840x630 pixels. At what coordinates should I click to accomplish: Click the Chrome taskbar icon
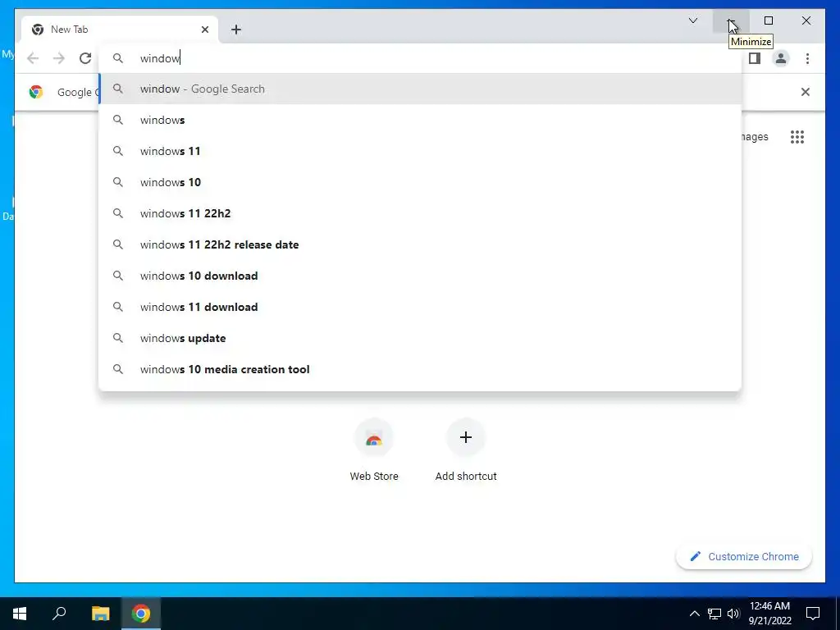[x=141, y=614]
